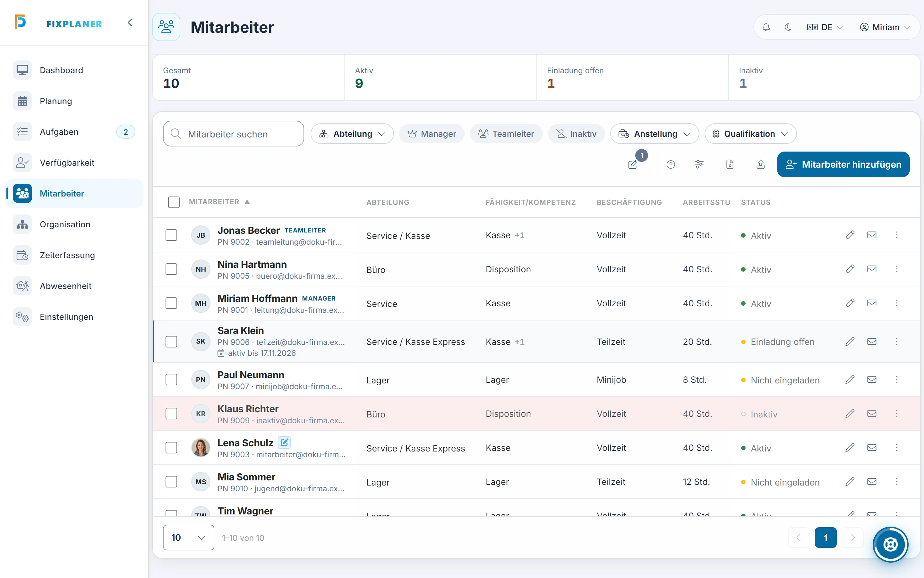This screenshot has height=578, width=924.
Task: Open Planung in sidebar
Action: pyautogui.click(x=74, y=101)
